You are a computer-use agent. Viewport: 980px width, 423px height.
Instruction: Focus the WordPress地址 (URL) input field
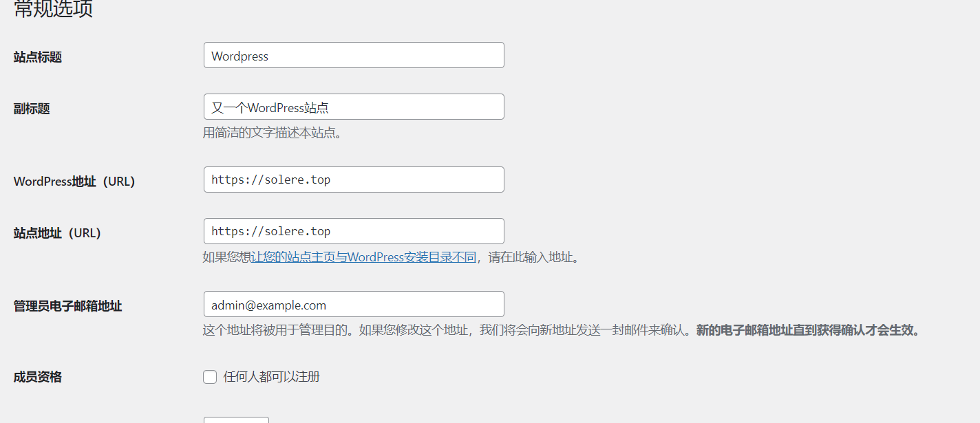coord(354,180)
